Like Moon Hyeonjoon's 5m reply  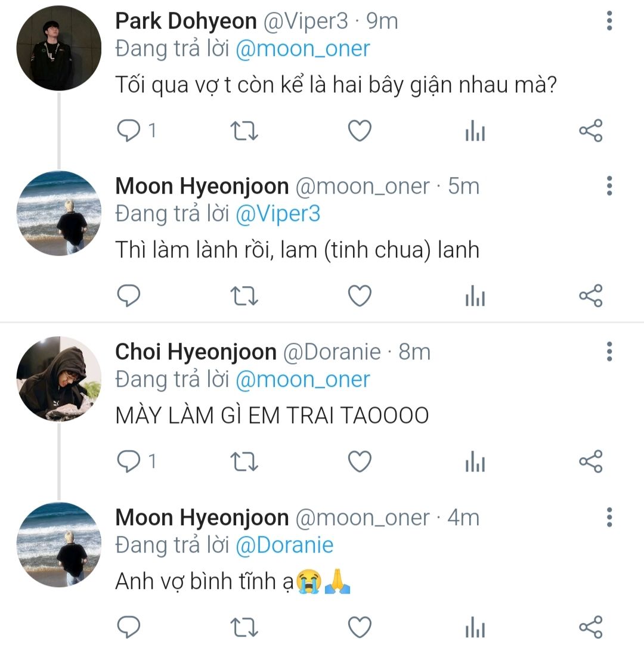click(x=360, y=296)
